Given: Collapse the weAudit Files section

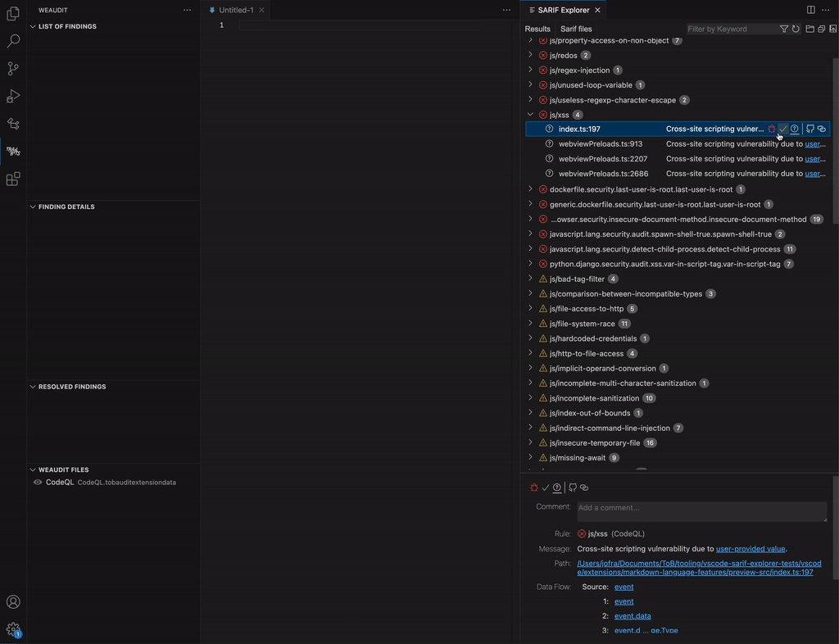Looking at the screenshot, I should [33, 469].
